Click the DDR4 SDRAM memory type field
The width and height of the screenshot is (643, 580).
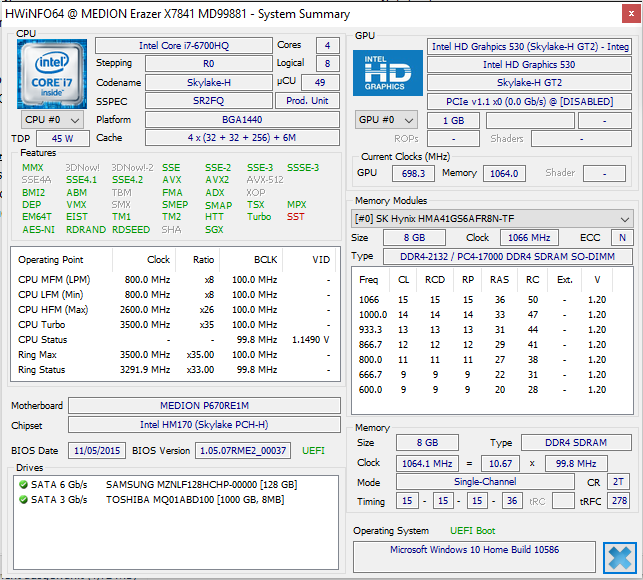pos(576,443)
